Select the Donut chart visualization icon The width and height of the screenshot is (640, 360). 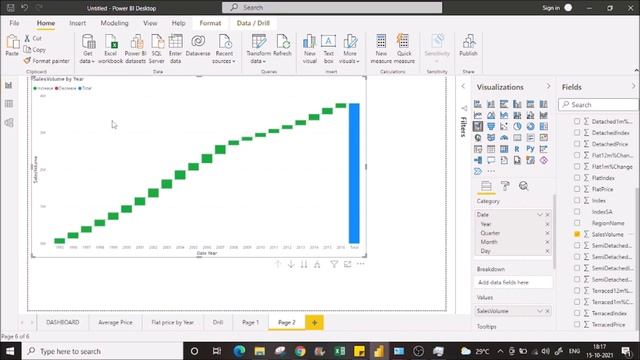[530, 127]
